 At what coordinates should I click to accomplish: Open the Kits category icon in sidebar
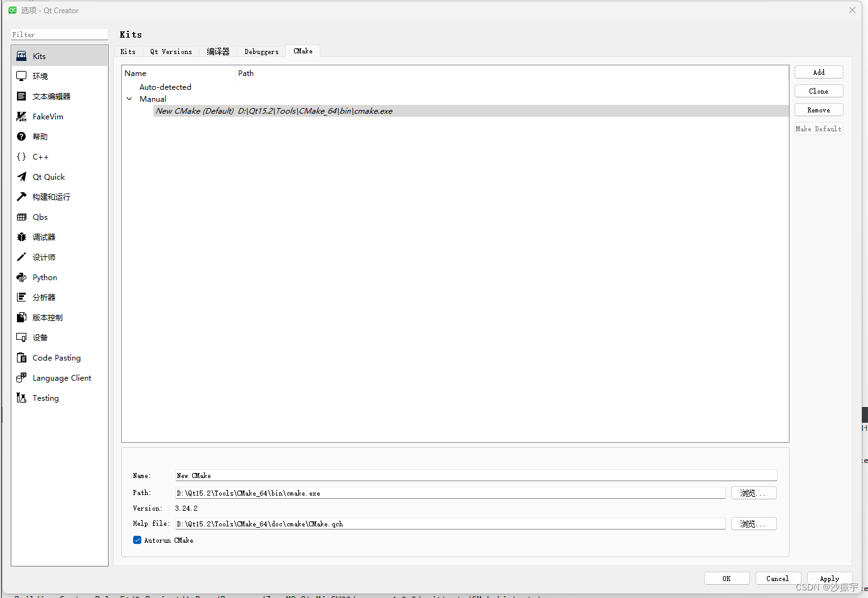coord(21,56)
